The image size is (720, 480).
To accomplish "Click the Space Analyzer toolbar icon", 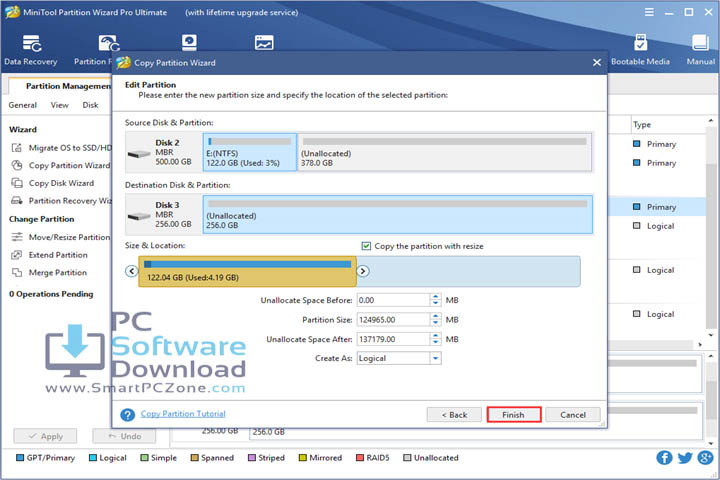I will [264, 43].
